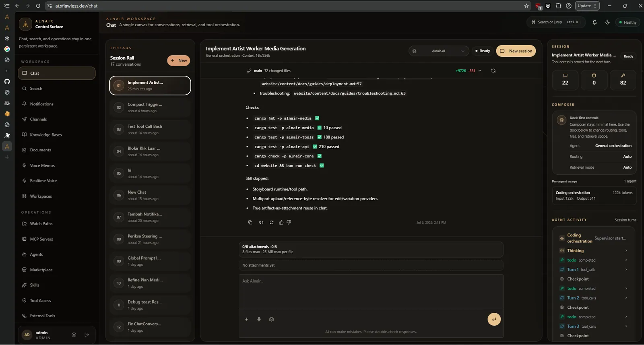Give the response a thumbs up
Viewport: 644px width, 345px height.
(x=281, y=222)
